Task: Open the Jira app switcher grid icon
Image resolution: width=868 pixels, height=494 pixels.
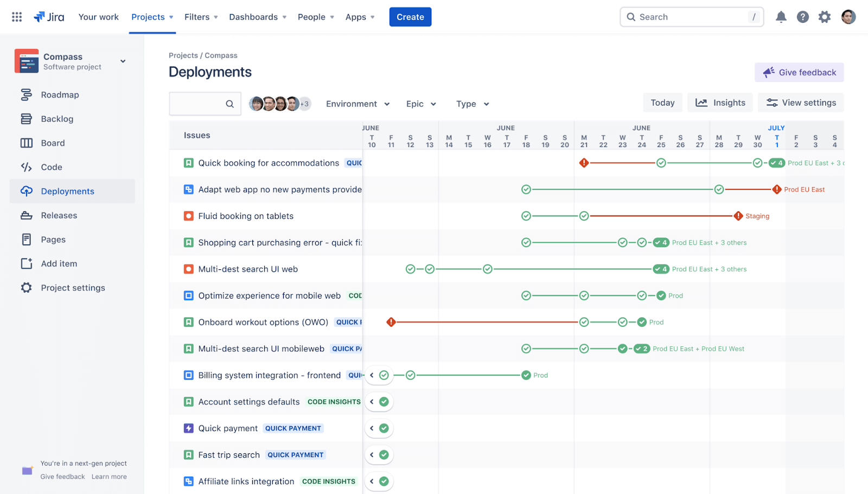Action: 16,16
